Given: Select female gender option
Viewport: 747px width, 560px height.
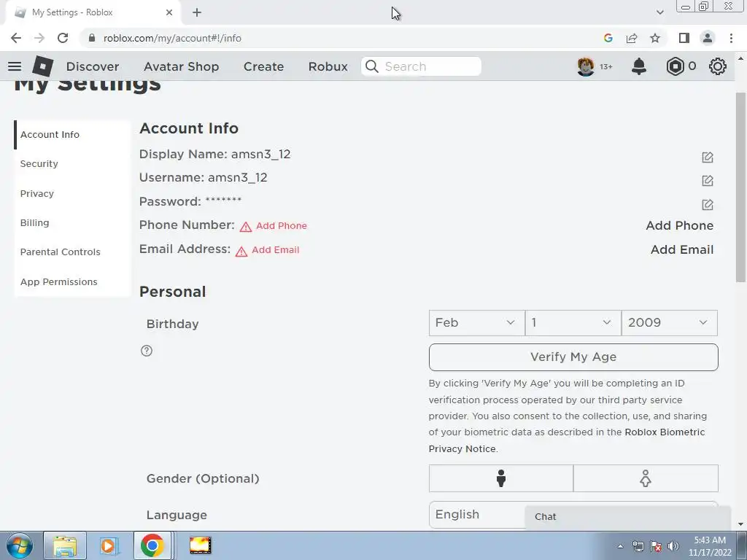Looking at the screenshot, I should (646, 478).
